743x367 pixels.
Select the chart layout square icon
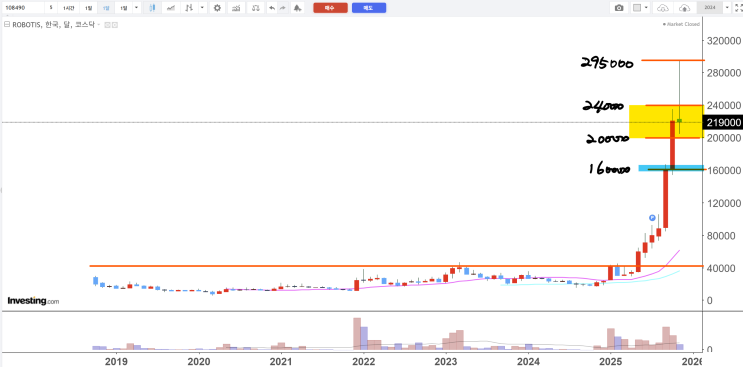pyautogui.click(x=637, y=8)
